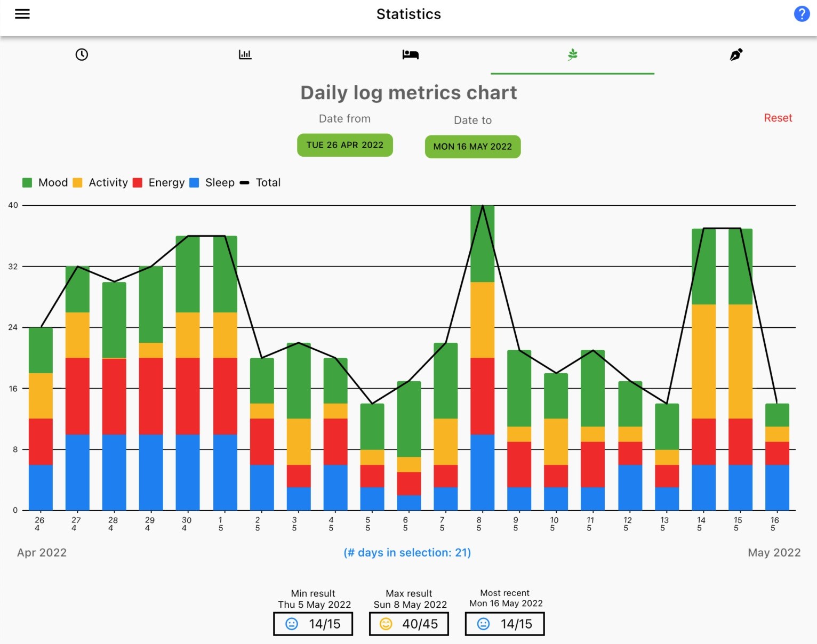Click the yellow smiley in Max result box
This screenshot has width=817, height=644.
[x=386, y=624]
